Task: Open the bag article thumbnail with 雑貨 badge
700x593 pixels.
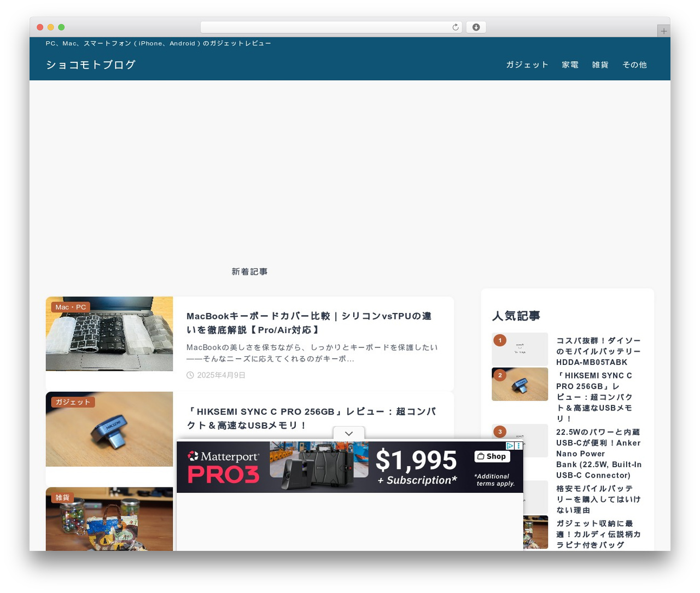Action: click(x=109, y=519)
